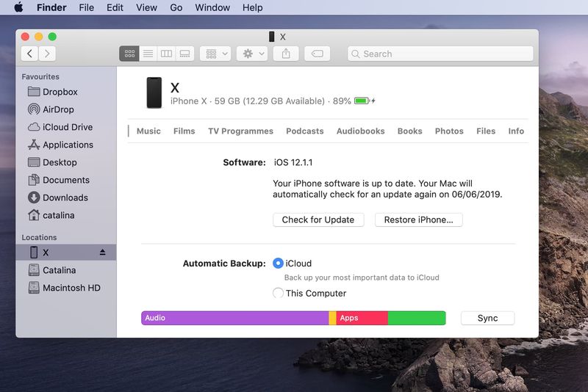Switch to list view

(148, 54)
